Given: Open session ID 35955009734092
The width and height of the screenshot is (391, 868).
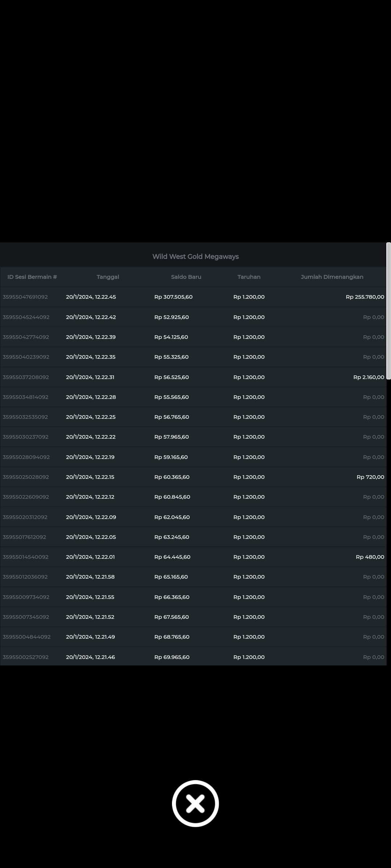Looking at the screenshot, I should [26, 597].
